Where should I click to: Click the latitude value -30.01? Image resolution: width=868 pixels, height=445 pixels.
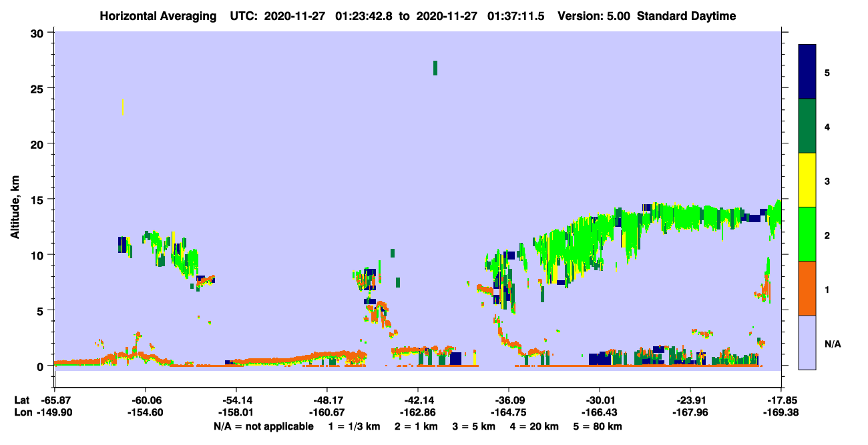click(600, 400)
